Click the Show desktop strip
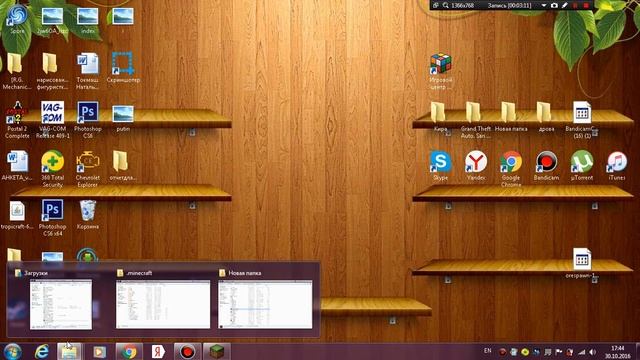The height and width of the screenshot is (360, 640). pos(637,351)
